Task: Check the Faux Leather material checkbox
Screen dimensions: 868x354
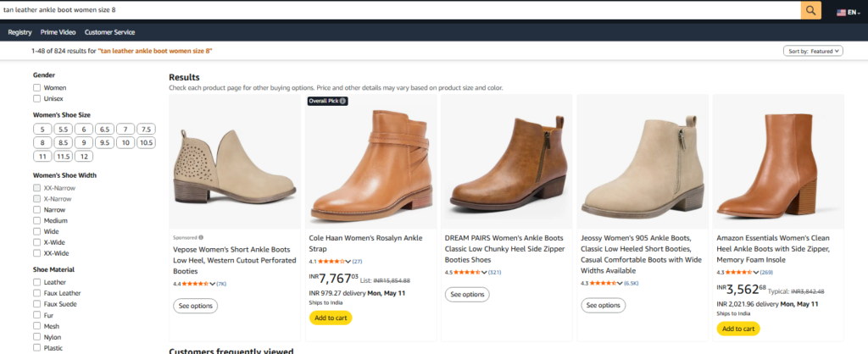Action: pyautogui.click(x=37, y=293)
